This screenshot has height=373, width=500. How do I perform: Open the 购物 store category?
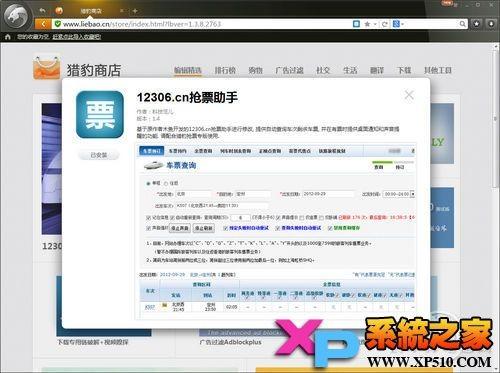coord(255,70)
